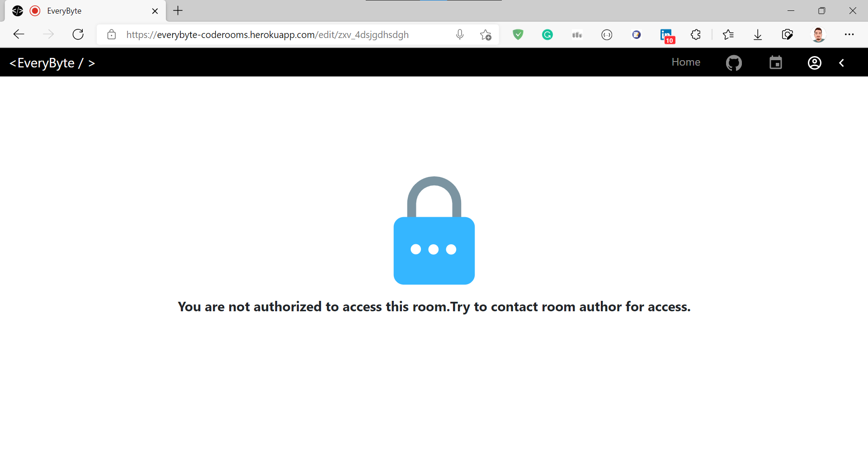This screenshot has height=466, width=868.
Task: Click the blue padlock image
Action: pyautogui.click(x=434, y=230)
